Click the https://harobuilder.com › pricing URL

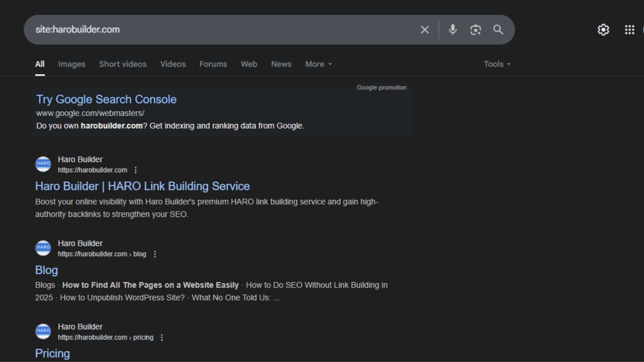106,338
